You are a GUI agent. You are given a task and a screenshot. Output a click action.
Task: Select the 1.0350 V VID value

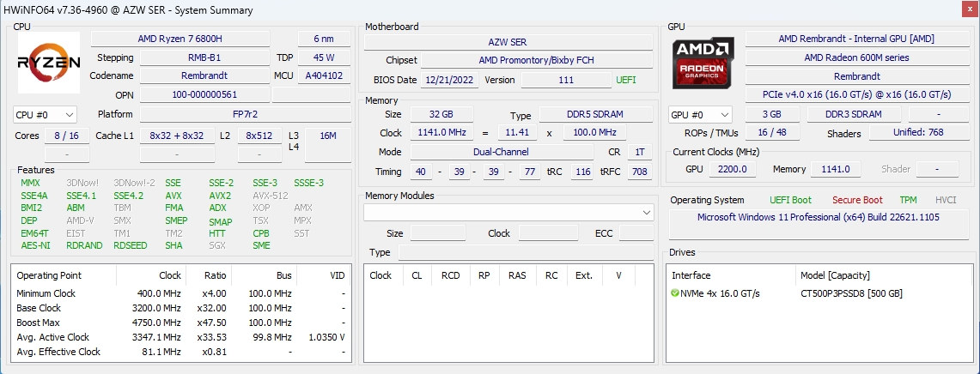pos(327,337)
